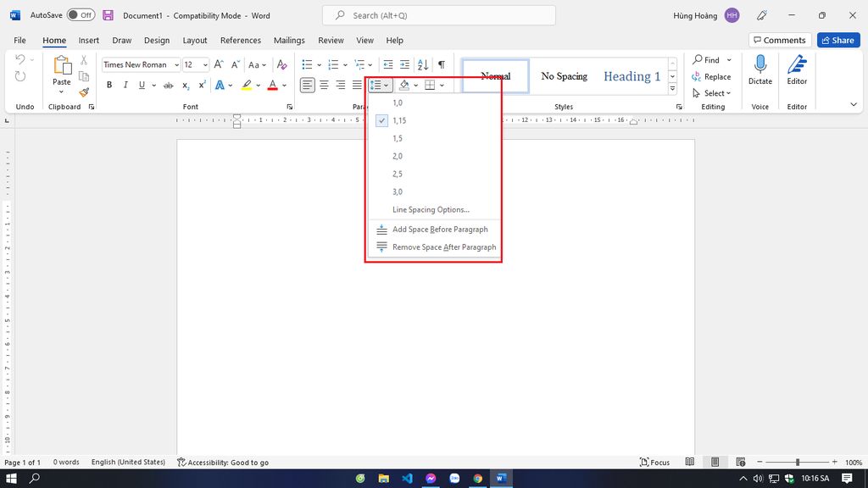Pick the yellow text highlight color
This screenshot has height=488, width=868.
[x=247, y=86]
